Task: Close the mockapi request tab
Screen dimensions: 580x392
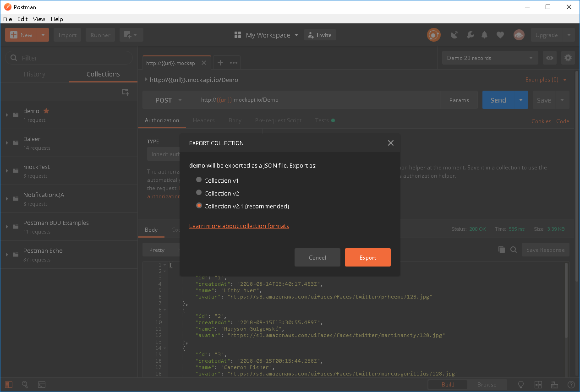Action: coord(204,63)
